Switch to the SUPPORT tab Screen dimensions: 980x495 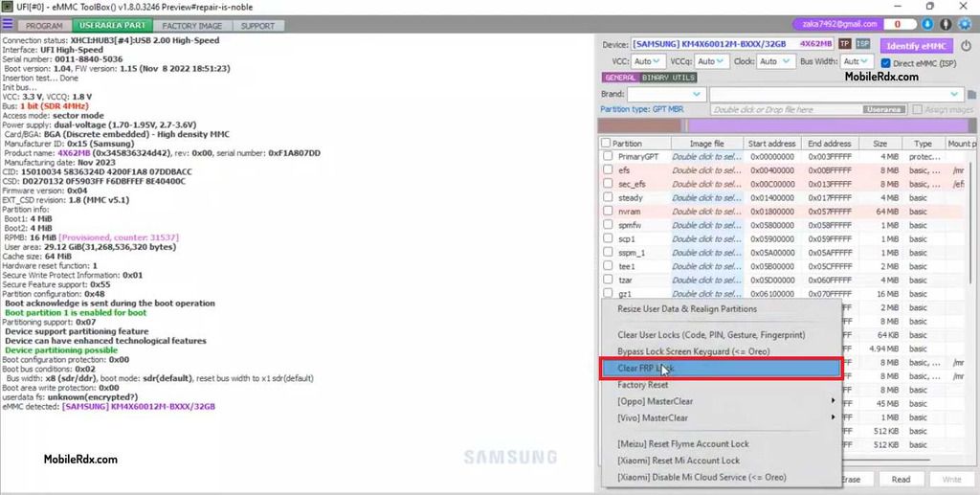[x=257, y=26]
